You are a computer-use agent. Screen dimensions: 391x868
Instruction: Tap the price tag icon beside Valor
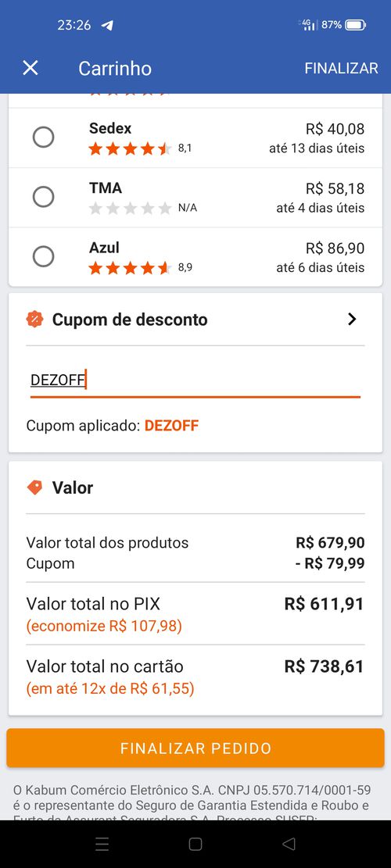(35, 488)
